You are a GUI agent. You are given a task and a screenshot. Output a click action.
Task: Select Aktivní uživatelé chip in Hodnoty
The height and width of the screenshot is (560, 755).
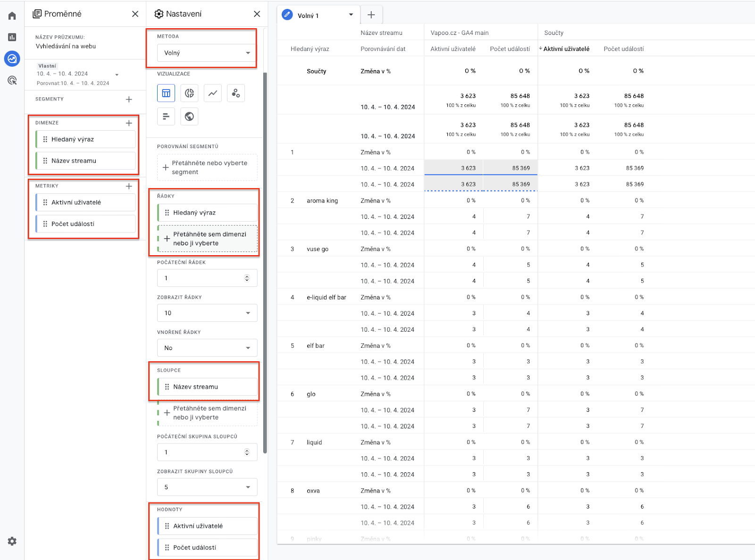coord(207,526)
